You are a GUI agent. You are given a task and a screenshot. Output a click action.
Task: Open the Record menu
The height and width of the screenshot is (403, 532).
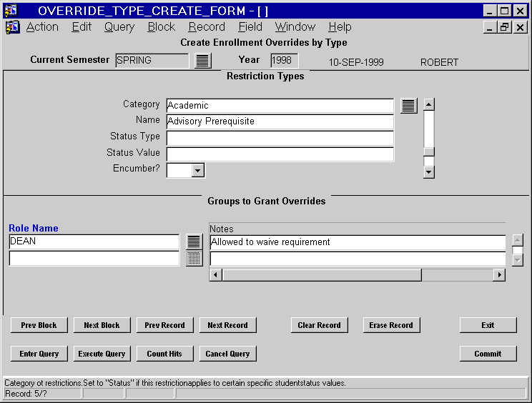click(207, 26)
